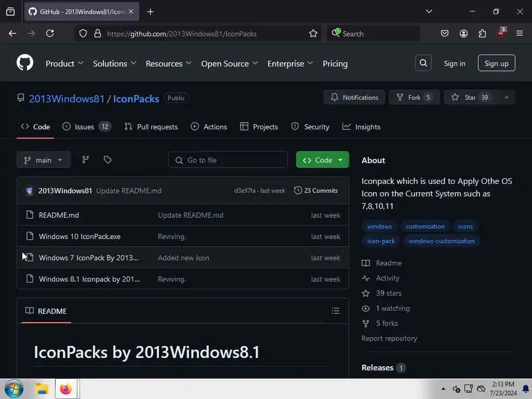
Task: Click the Pricing link
Action: (335, 63)
